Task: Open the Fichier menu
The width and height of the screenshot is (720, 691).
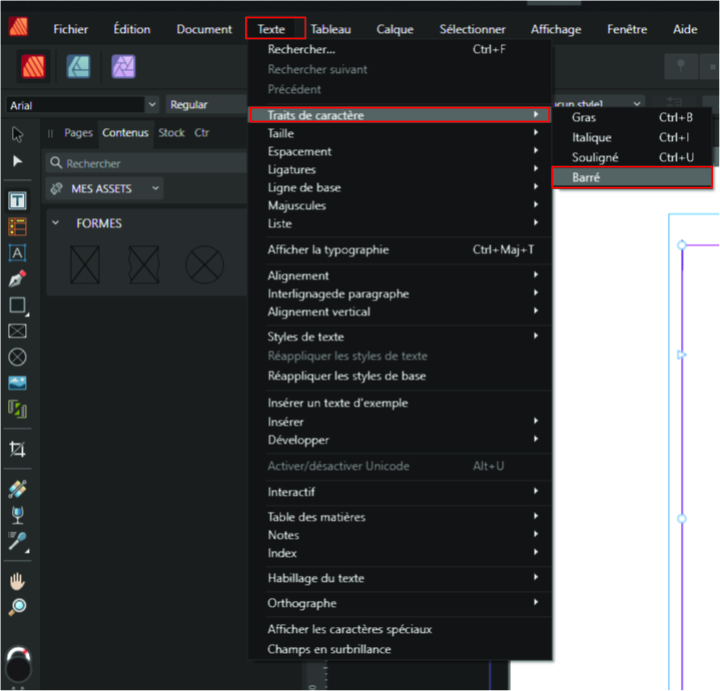Action: click(71, 29)
